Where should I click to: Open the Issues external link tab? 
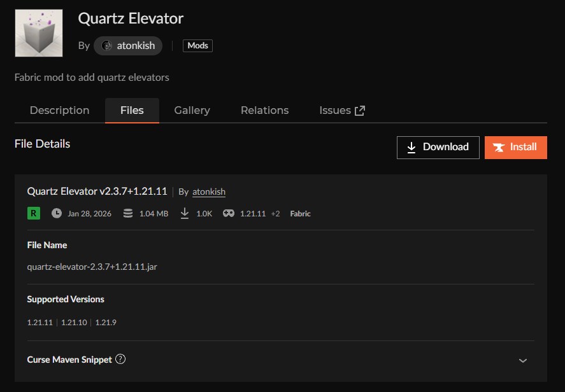335,110
